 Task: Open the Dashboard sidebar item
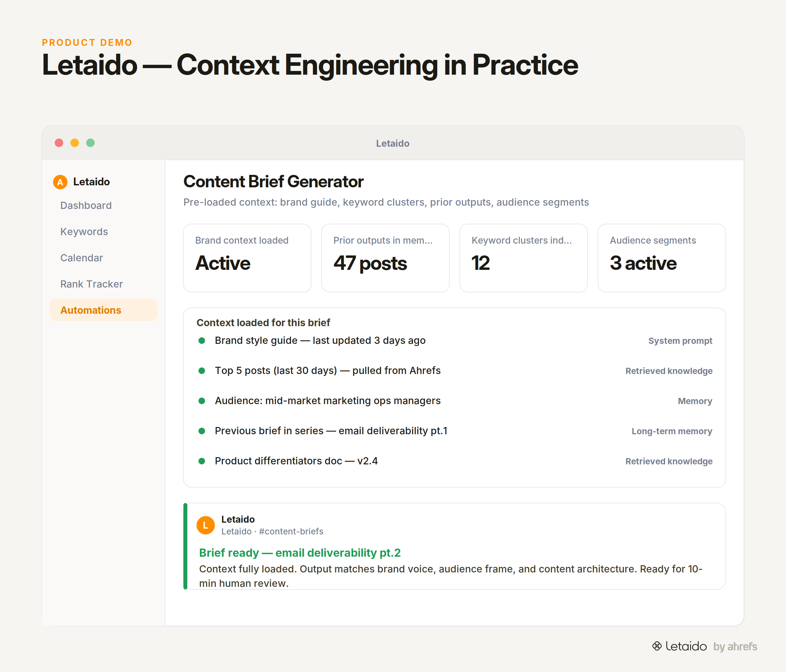tap(103, 206)
